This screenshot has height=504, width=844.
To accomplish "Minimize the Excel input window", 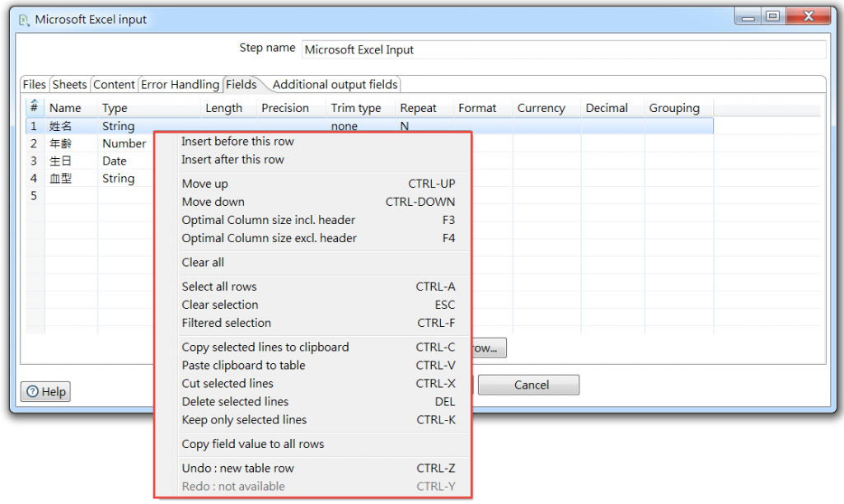I will tap(748, 16).
